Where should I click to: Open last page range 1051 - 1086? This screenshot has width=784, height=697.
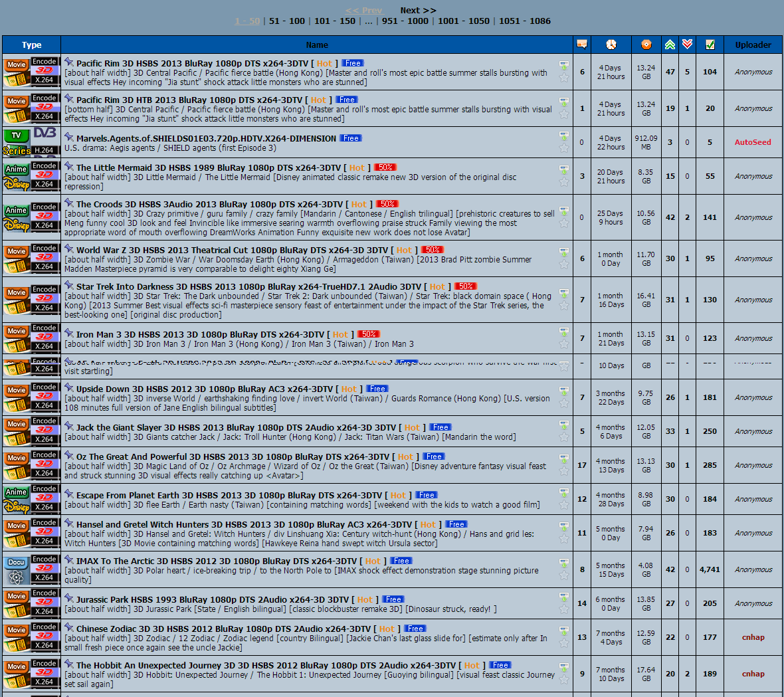524,21
